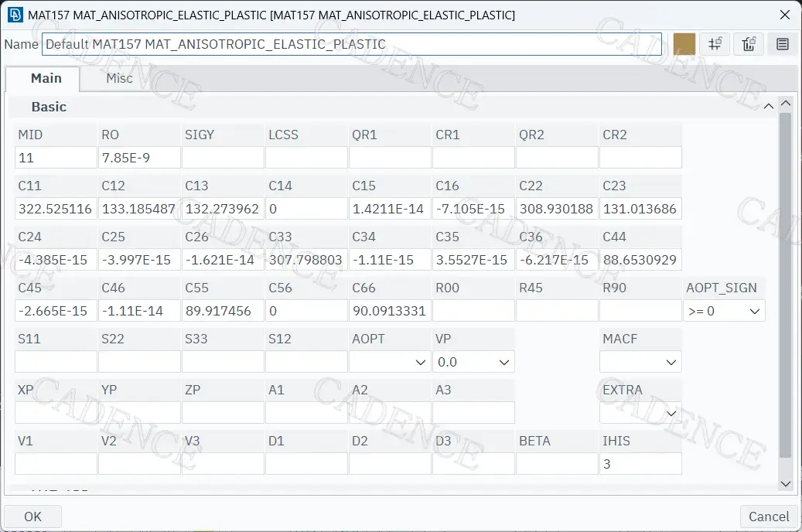Click the Cancel button
This screenshot has width=802, height=532.
click(769, 517)
